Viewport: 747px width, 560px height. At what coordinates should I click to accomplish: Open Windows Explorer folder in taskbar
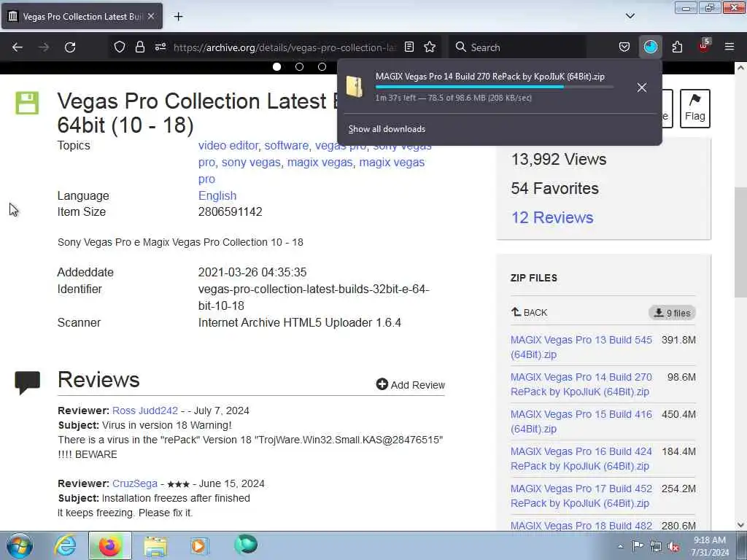pyautogui.click(x=155, y=545)
